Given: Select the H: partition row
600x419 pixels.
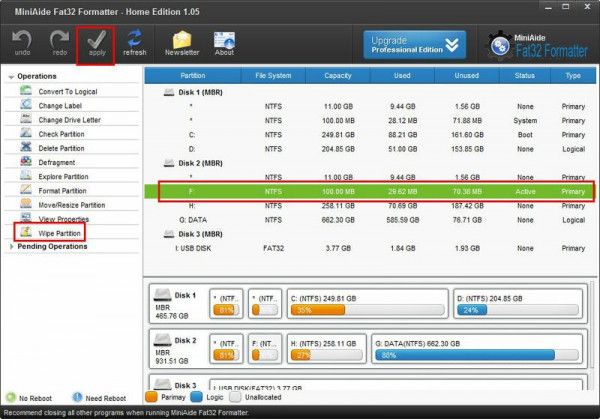Looking at the screenshot, I should point(370,205).
